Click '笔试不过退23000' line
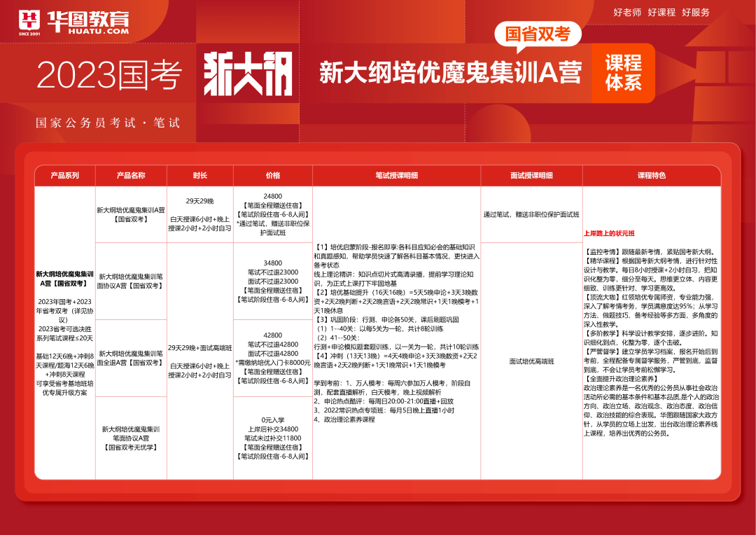The width and height of the screenshot is (756, 535). (273, 272)
